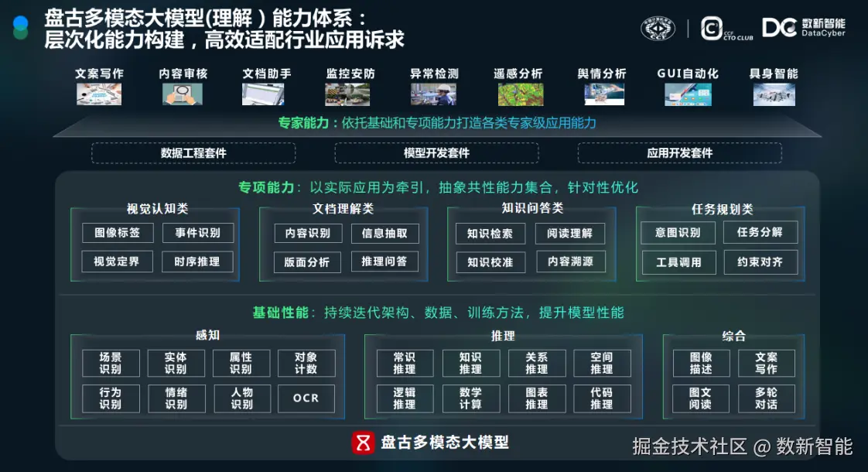Click the 视觉认知类 heading
The height and width of the screenshot is (472, 868).
(x=157, y=208)
